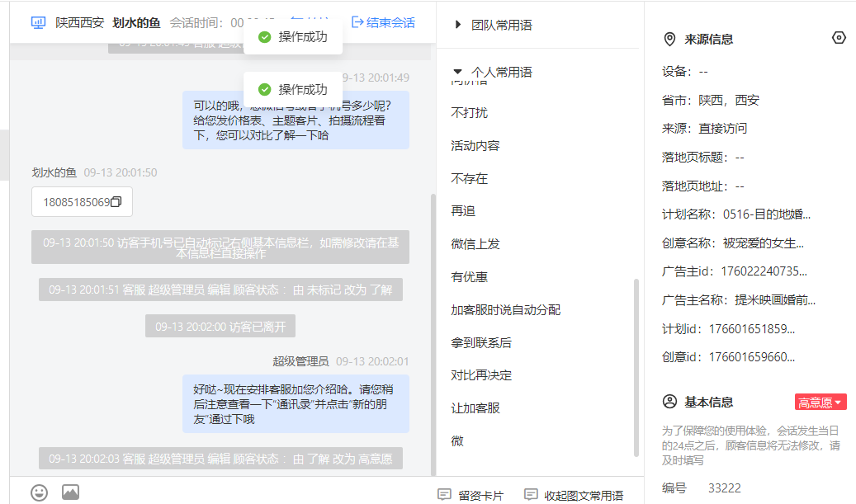Click the 基本信息 person icon
856x504 pixels.
[669, 402]
